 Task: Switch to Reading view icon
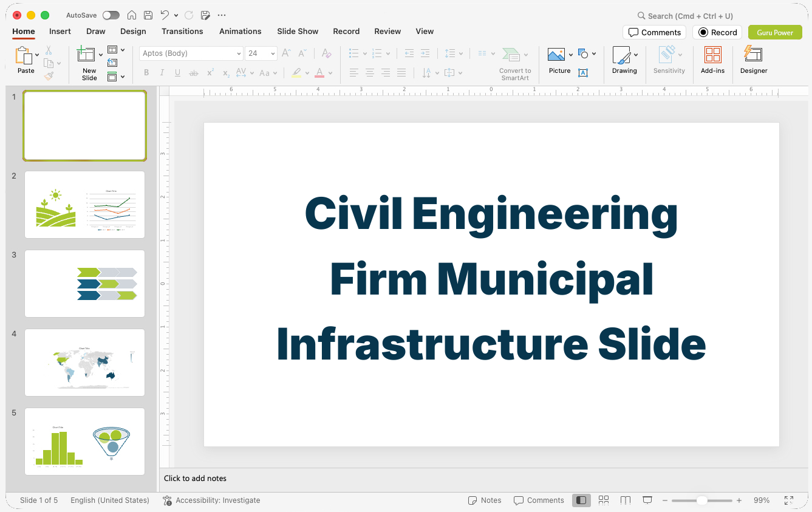(x=626, y=500)
